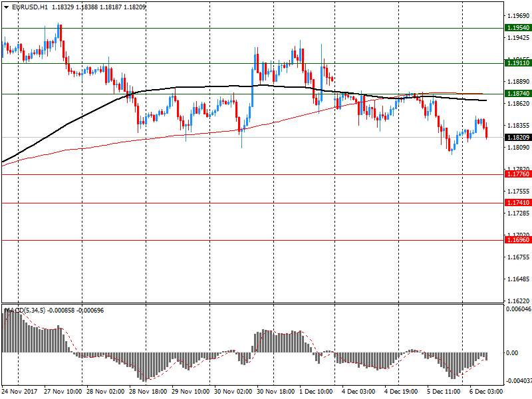
Task: Click the 4 Dec 19:00 time axis label
Action: pos(401,392)
